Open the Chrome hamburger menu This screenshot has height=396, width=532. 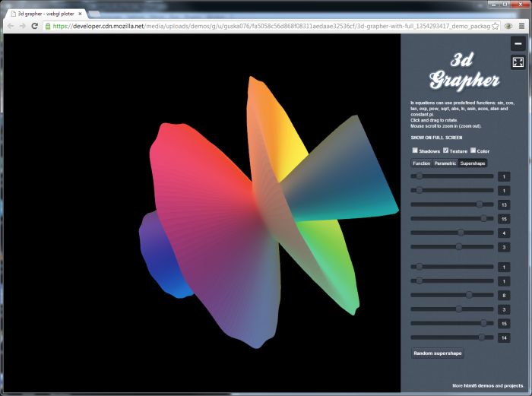tap(522, 26)
